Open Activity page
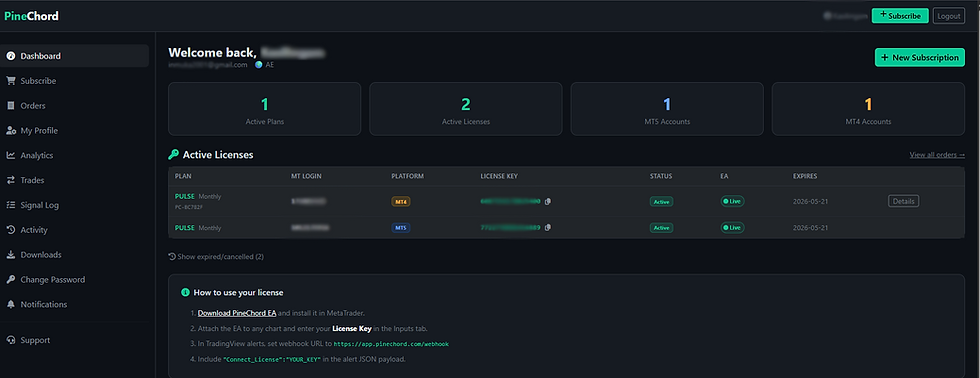This screenshot has height=378, width=980. [x=74, y=230]
